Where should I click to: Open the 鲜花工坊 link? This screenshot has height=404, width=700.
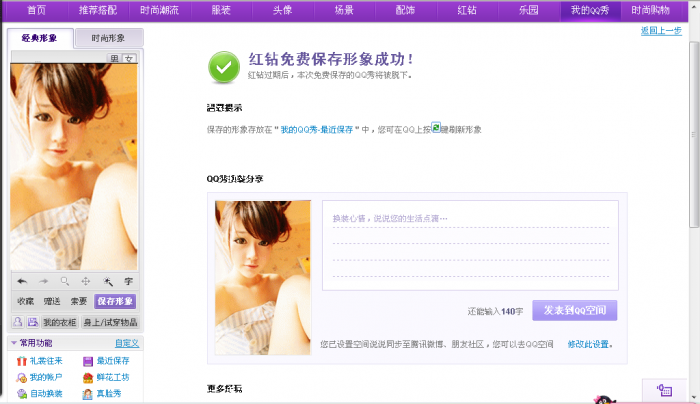(x=113, y=378)
